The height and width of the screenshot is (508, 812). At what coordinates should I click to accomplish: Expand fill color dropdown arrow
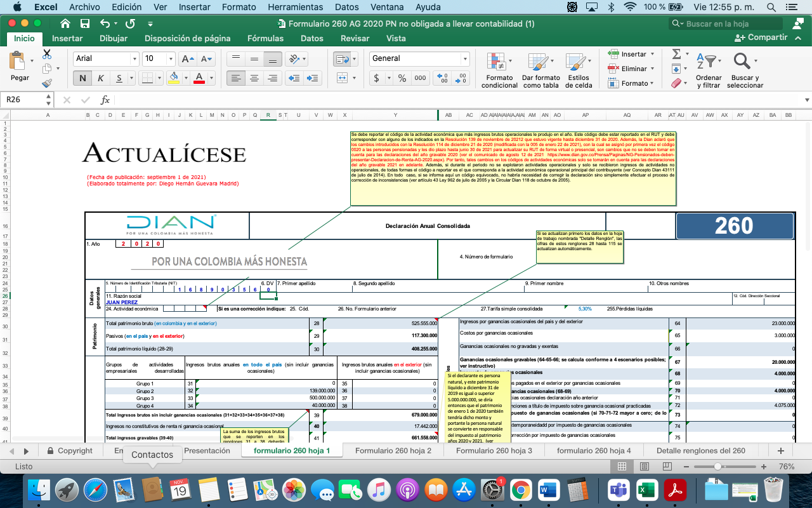[185, 79]
